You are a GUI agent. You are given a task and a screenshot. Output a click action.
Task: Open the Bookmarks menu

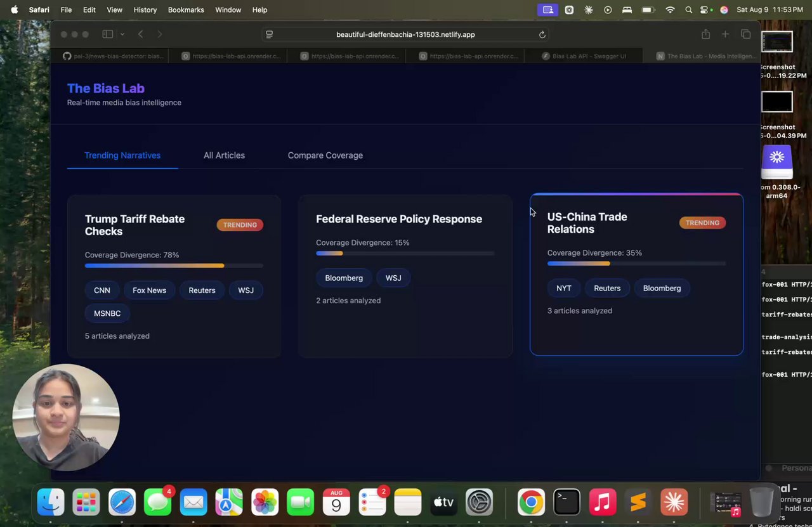click(x=186, y=10)
